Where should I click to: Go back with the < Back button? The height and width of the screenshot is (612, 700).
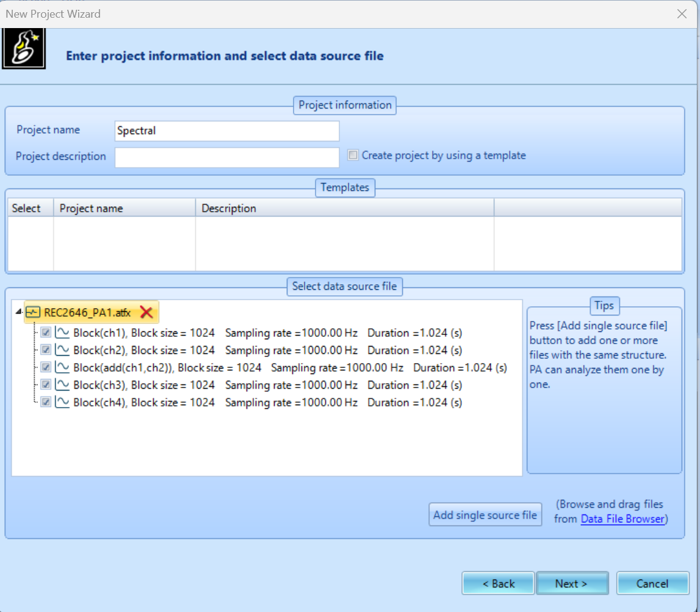(498, 583)
